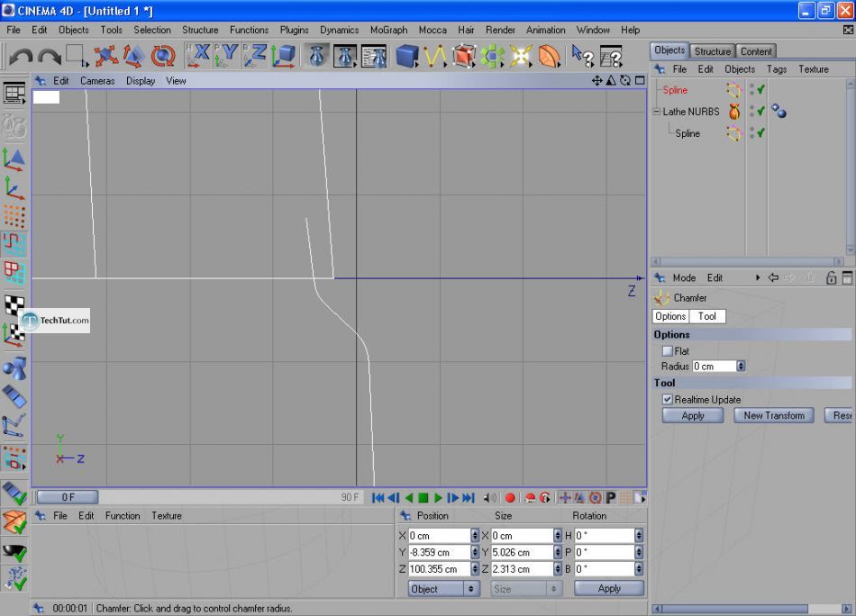Open the Object coordinate mode dropdown
The image size is (856, 616).
[443, 589]
